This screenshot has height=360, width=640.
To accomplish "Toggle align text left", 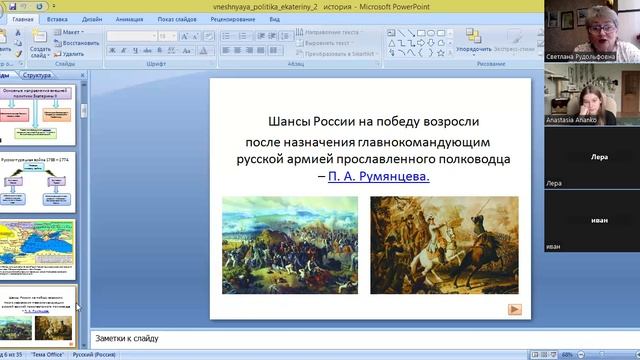I will 226,50.
